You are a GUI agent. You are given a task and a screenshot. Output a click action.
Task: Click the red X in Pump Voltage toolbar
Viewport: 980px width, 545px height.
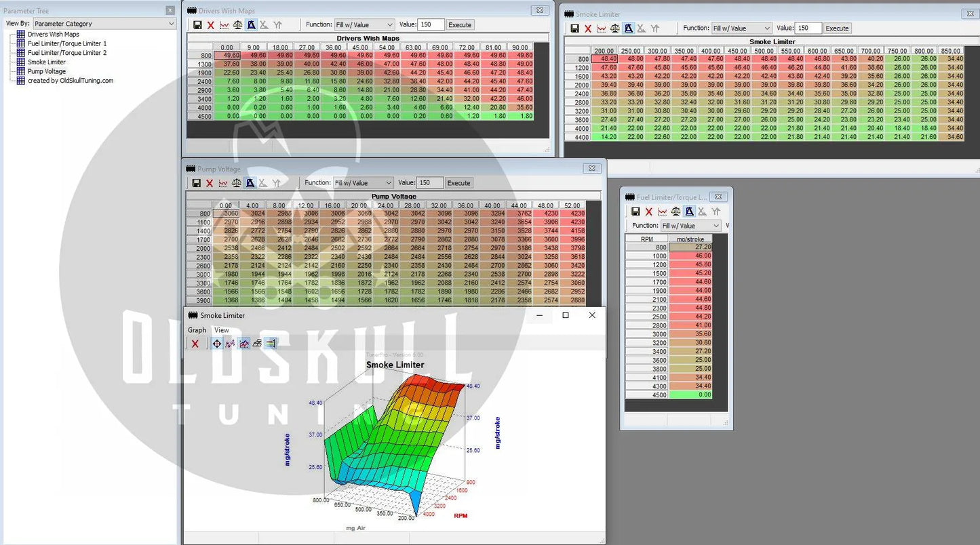click(x=210, y=183)
